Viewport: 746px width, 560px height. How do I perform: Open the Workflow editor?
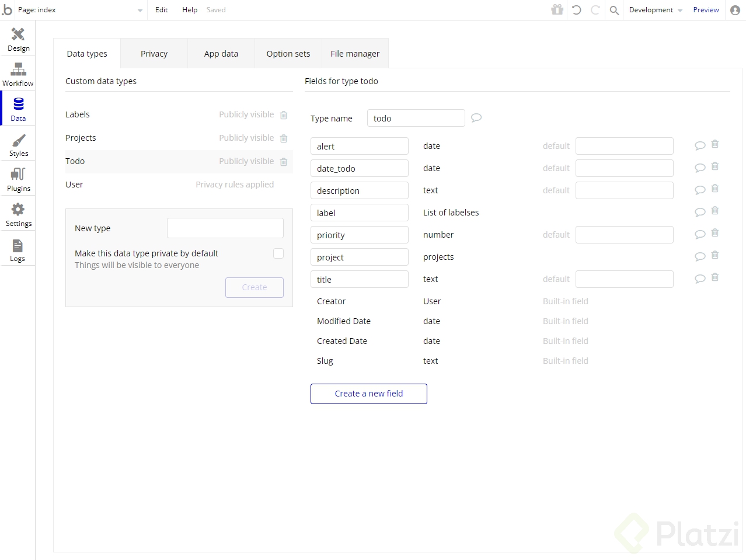pyautogui.click(x=18, y=74)
